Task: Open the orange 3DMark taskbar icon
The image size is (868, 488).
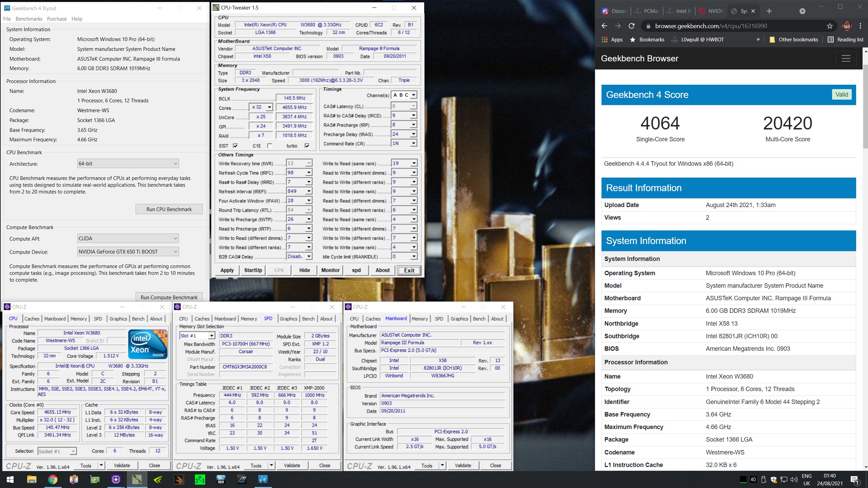Action: click(x=179, y=480)
